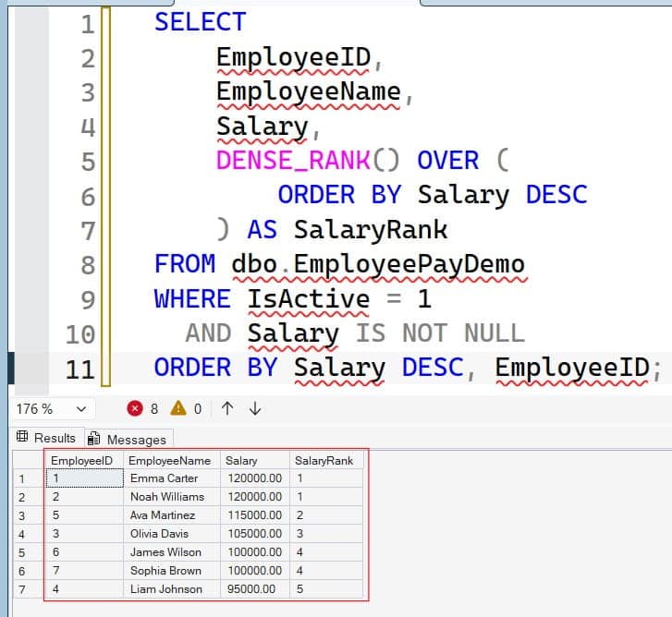Go to next issue with down arrow

255,408
